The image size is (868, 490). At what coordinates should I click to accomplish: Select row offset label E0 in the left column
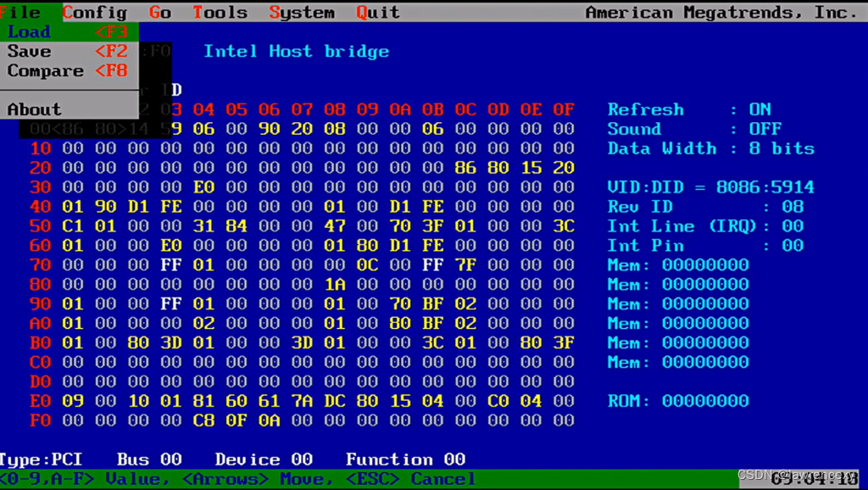41,401
